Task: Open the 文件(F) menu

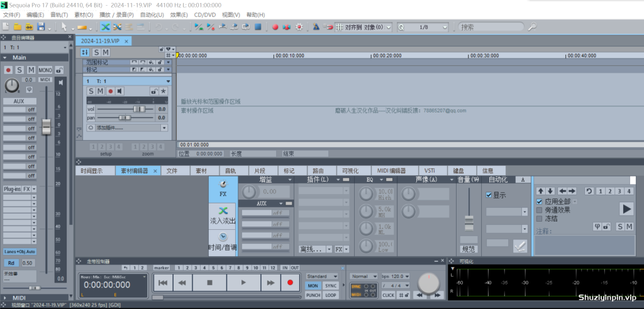Action: pos(11,15)
